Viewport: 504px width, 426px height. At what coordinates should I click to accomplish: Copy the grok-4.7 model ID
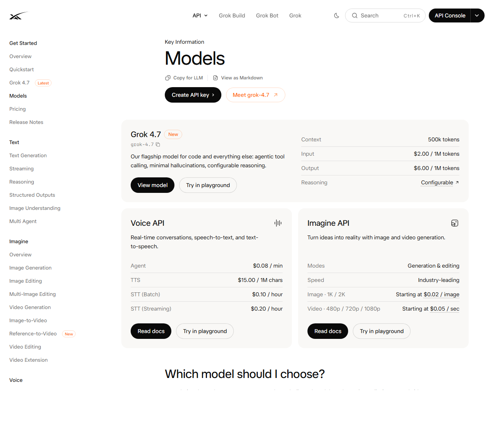158,144
